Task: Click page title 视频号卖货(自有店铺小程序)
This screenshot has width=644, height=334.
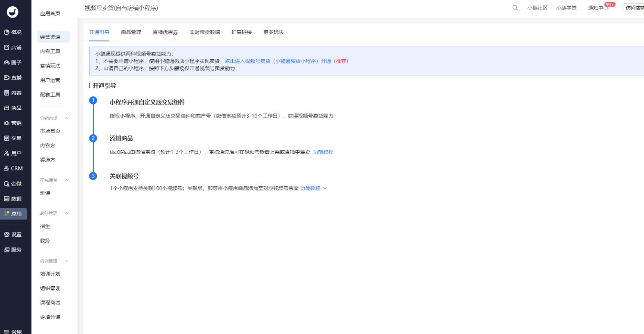Action: [x=121, y=8]
